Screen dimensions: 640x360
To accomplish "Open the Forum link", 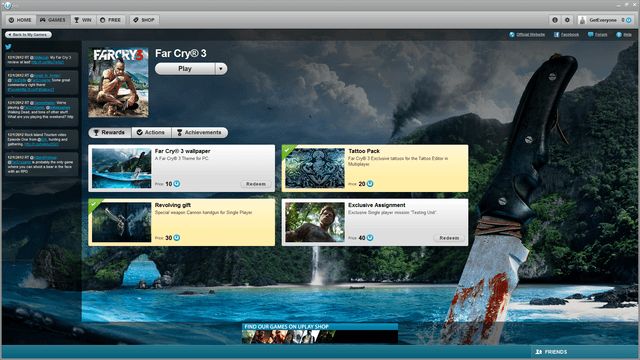I will coord(601,35).
